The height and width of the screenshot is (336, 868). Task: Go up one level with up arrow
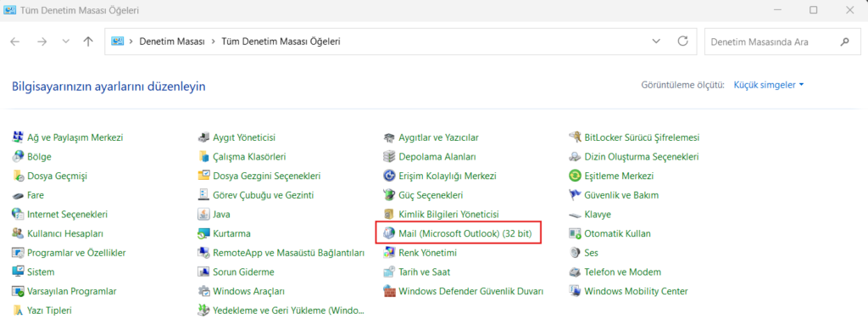88,42
